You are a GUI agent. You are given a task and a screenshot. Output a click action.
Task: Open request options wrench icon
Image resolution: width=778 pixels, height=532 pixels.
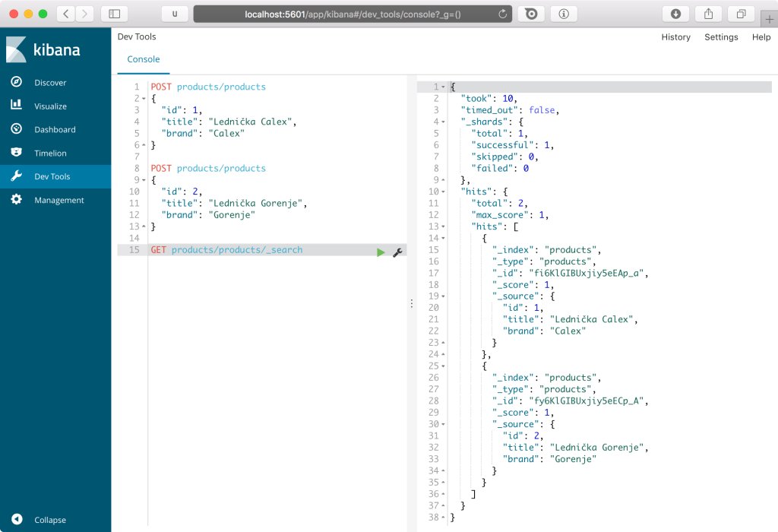tap(397, 252)
